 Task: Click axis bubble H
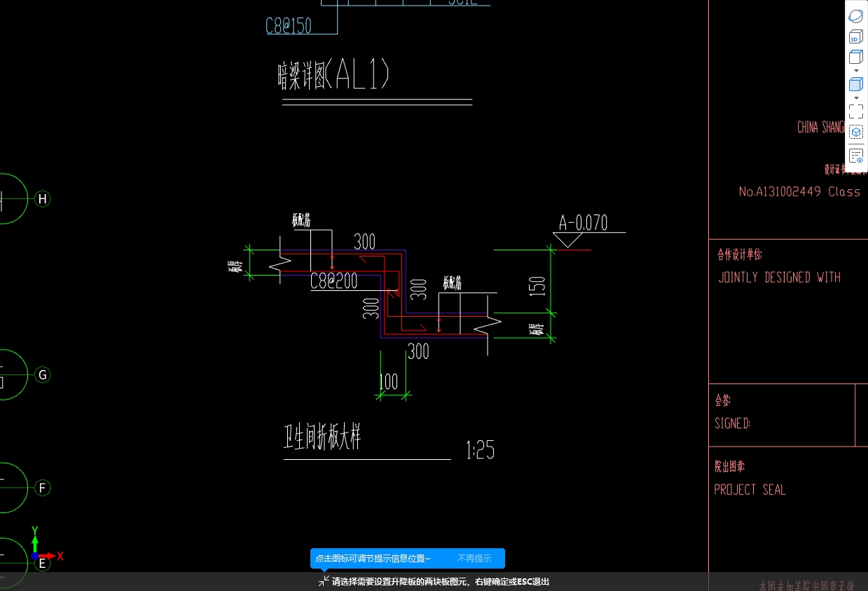tap(43, 199)
